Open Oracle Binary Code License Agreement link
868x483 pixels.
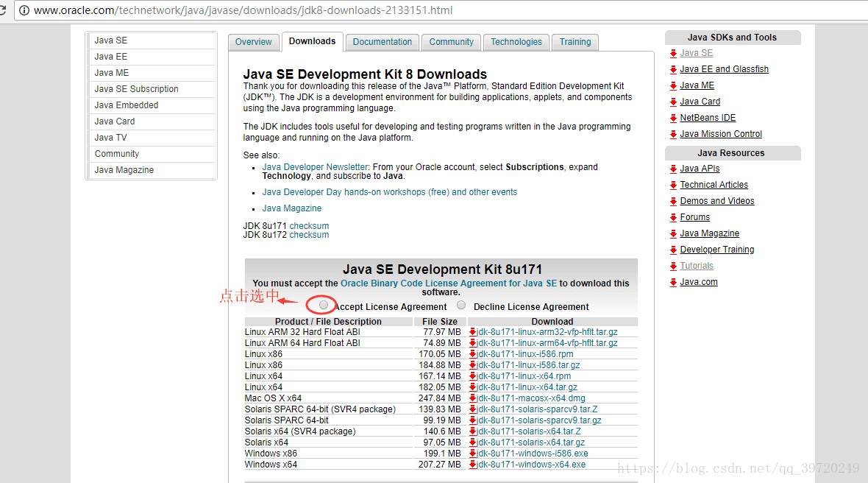pyautogui.click(x=449, y=283)
